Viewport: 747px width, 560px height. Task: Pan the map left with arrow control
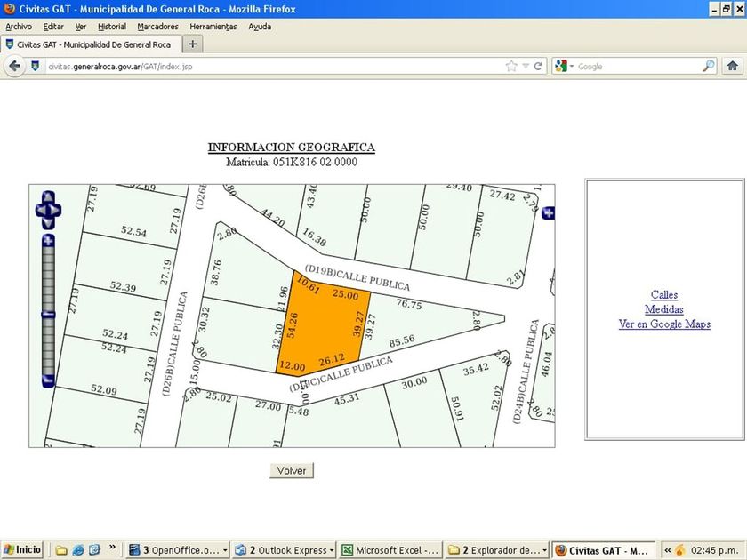(x=40, y=210)
